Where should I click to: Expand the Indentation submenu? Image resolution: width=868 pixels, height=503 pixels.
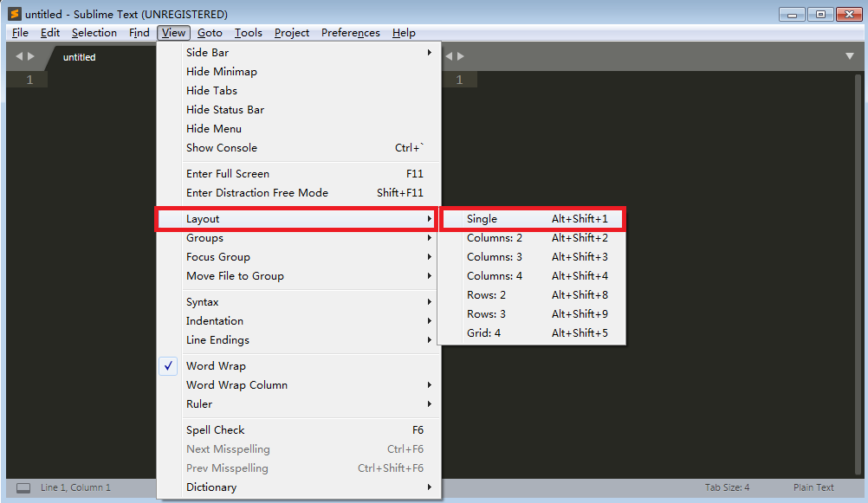(x=300, y=321)
